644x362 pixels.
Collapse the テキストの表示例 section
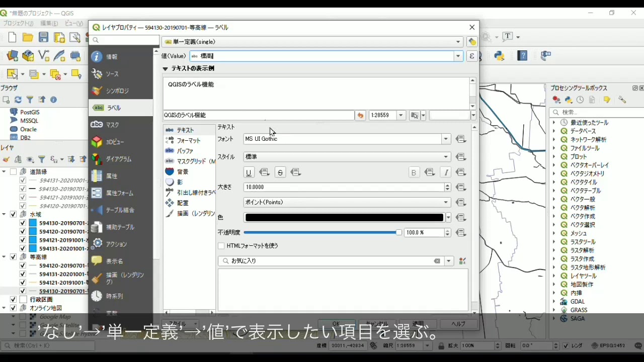165,69
